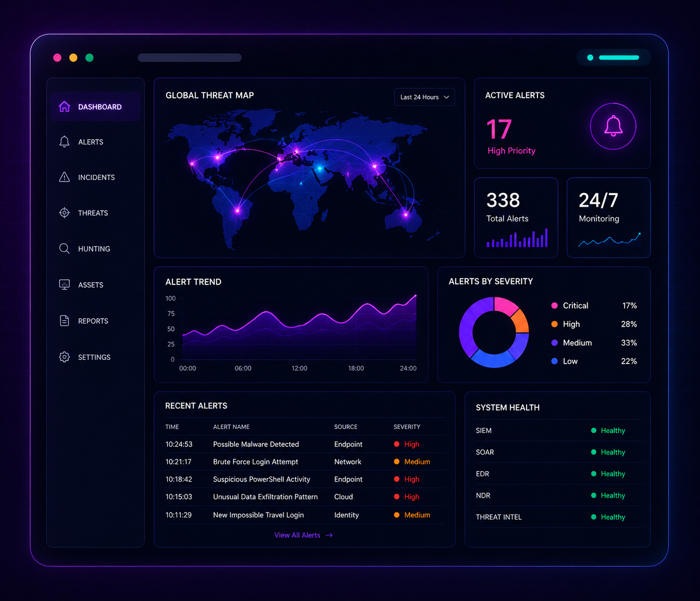Click the Assets monitor icon
The width and height of the screenshot is (700, 601).
64,284
